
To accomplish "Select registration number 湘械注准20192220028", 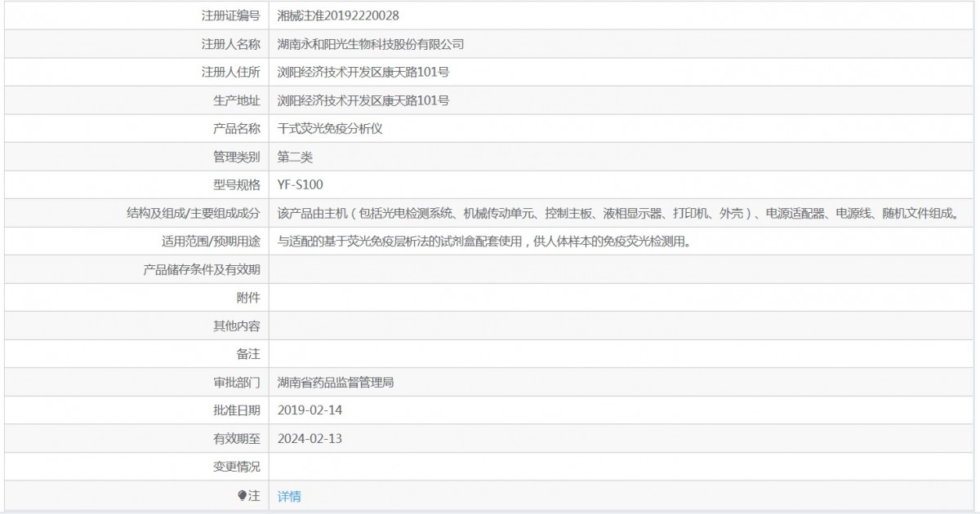I will (338, 16).
